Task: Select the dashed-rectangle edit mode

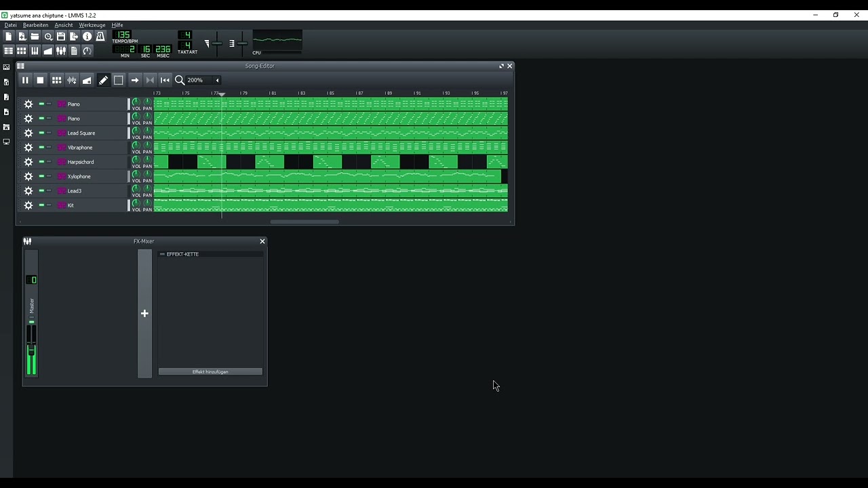Action: pos(118,80)
